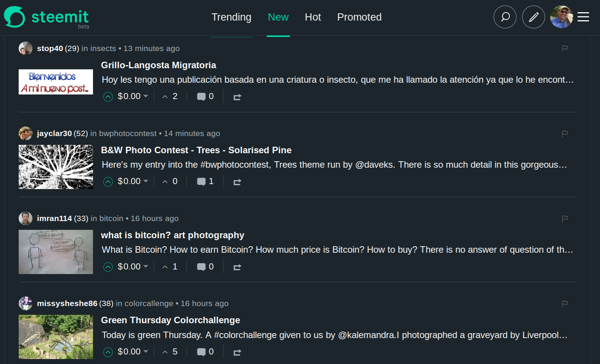The image size is (600, 364).
Task: Show voters list on missysheshe86's post
Action: coord(170,351)
